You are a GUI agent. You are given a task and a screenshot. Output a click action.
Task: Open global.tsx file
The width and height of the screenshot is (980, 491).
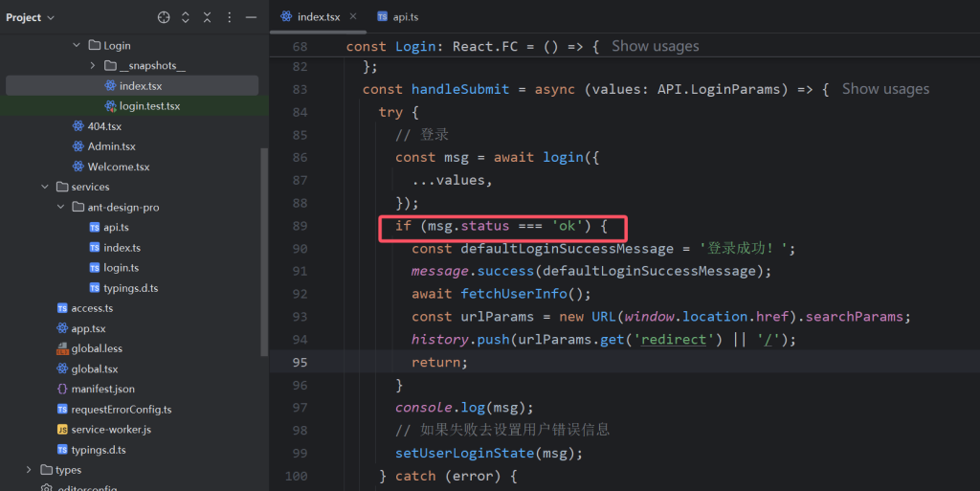point(95,369)
